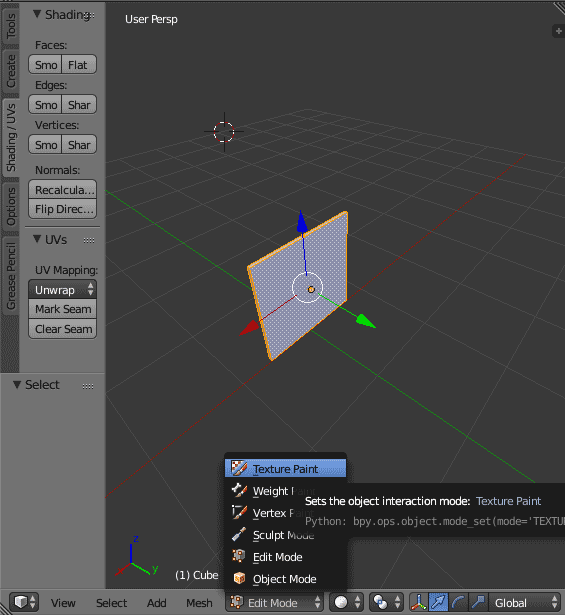Open the Unwrap UV mapping dropdown
565x615 pixels.
pos(62,289)
